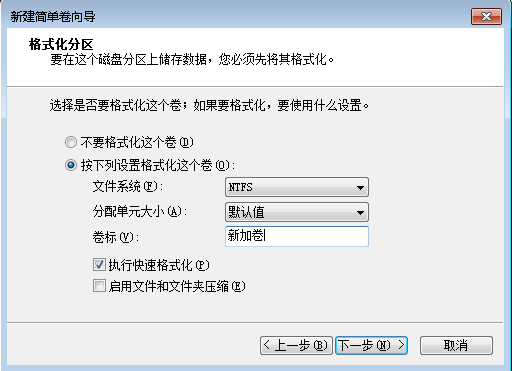512x371 pixels.
Task: Open the 分配单元大小 combo box showing 默认值
Action: click(297, 212)
